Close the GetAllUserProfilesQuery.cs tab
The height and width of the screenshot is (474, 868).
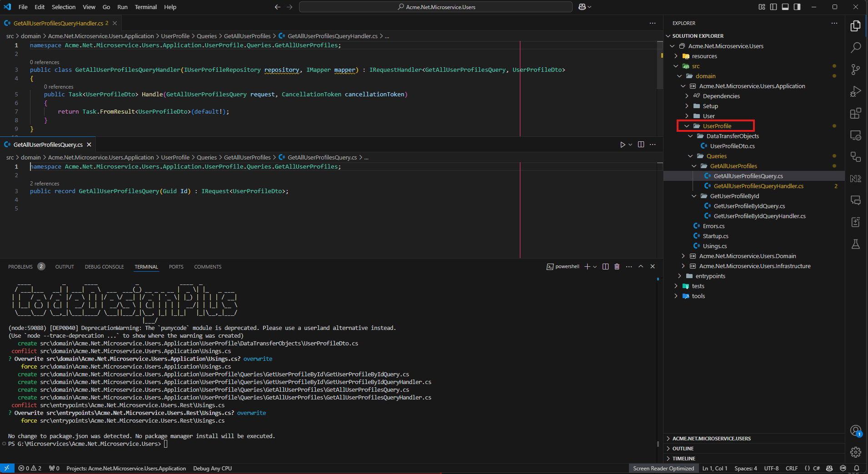click(x=89, y=145)
